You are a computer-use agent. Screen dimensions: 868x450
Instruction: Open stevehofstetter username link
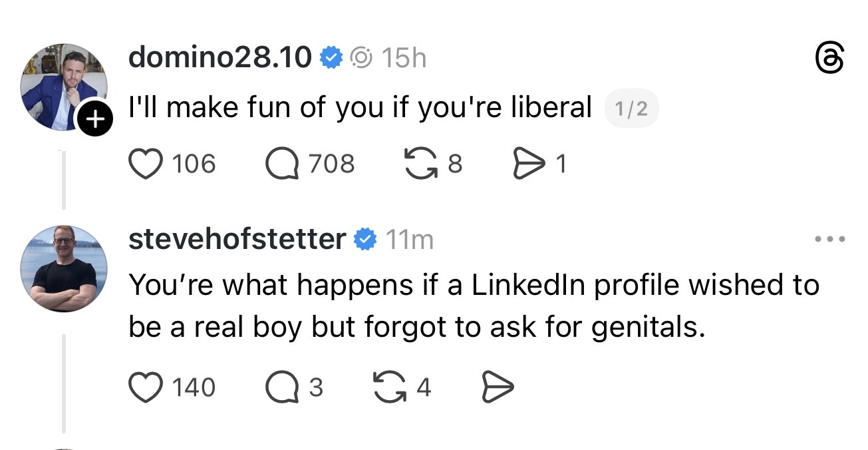[x=237, y=239]
